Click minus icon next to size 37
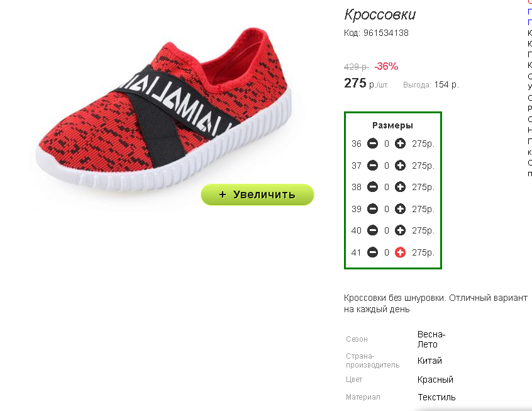The image size is (532, 411). (372, 166)
